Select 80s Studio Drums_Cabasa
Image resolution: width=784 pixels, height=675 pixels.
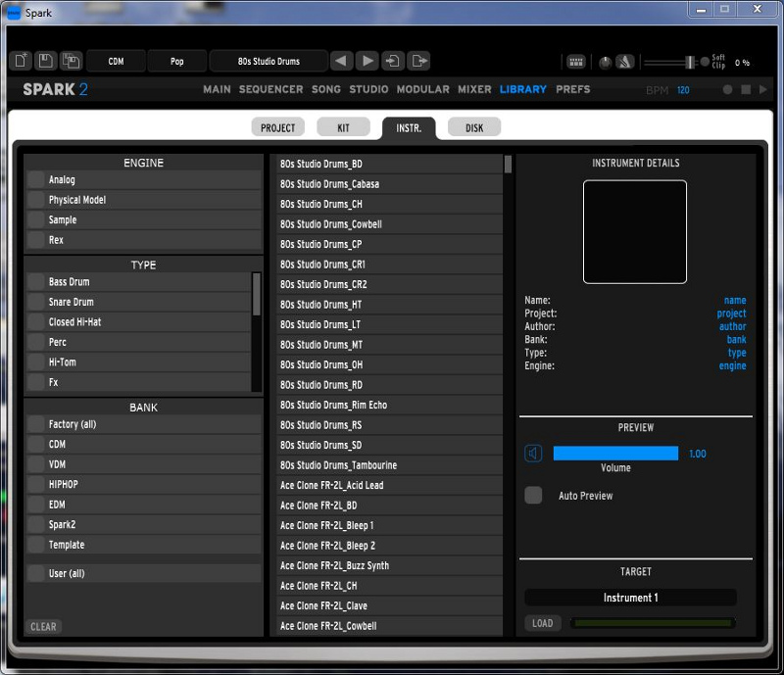pos(389,184)
